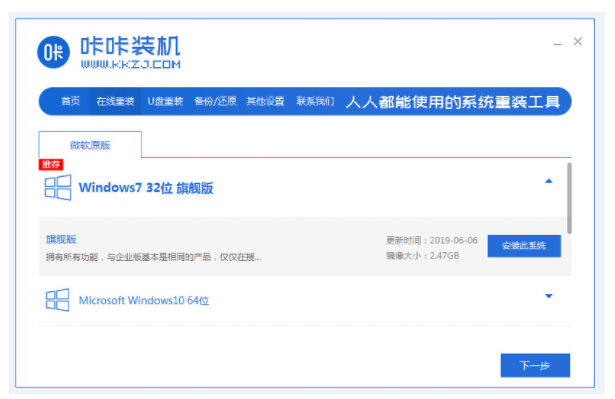Click the Windows7 32位 旗舰版 title
The image size is (615, 399).
[x=146, y=188]
